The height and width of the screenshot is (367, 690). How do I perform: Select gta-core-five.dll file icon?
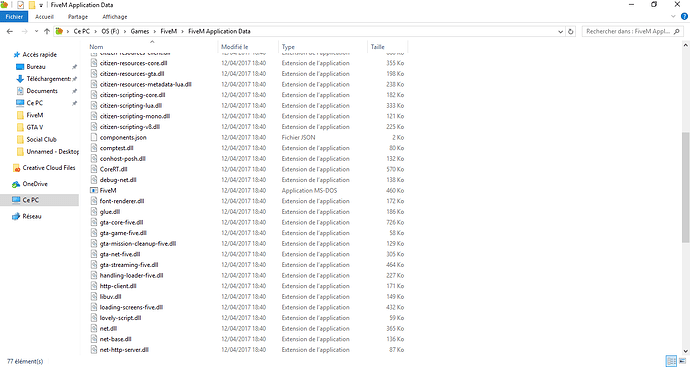[93, 222]
